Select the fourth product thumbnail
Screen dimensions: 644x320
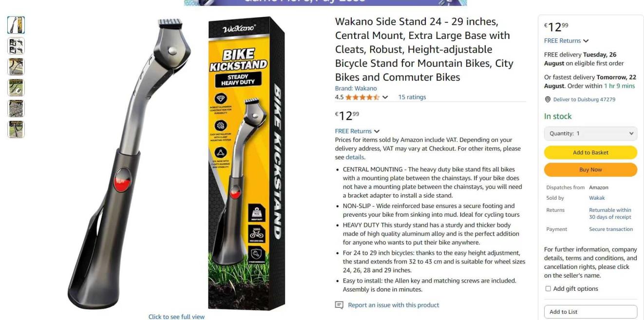click(16, 88)
